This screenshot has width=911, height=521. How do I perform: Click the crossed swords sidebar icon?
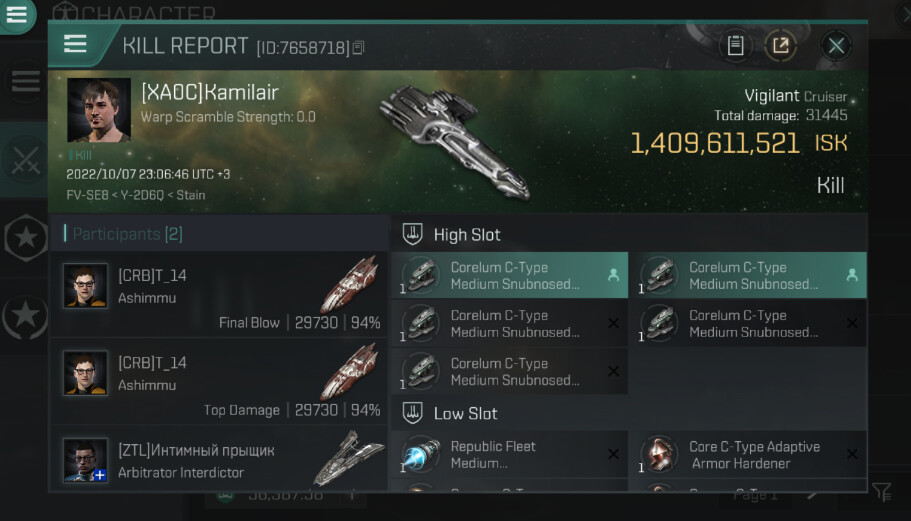tap(24, 160)
